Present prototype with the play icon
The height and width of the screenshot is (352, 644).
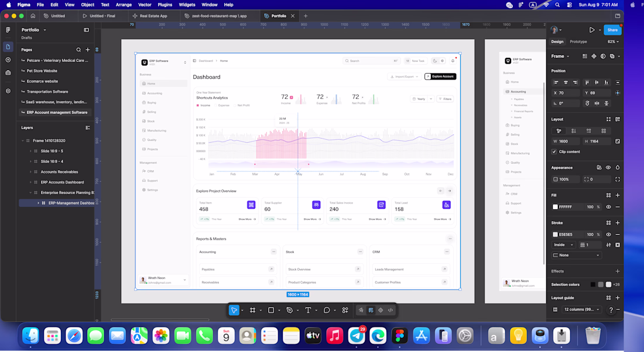(x=592, y=30)
